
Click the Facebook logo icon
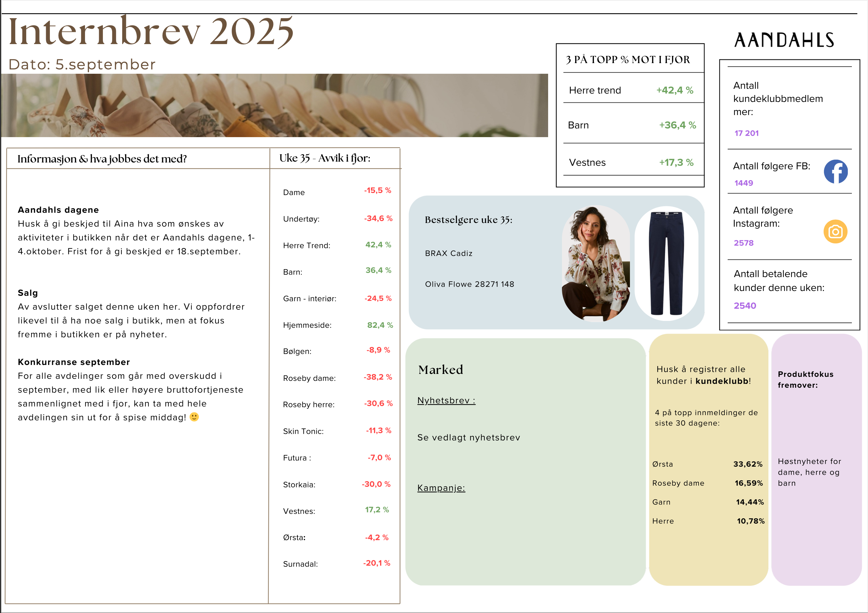click(x=835, y=172)
